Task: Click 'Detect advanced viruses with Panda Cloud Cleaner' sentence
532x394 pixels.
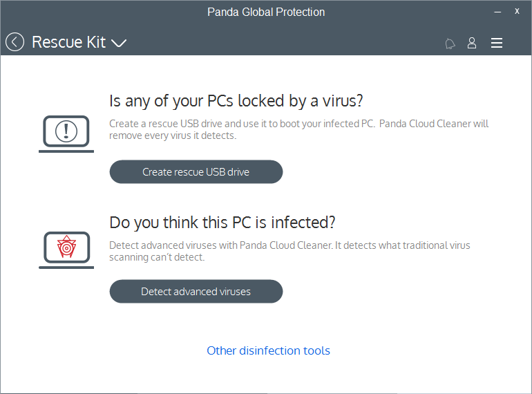Action: [220, 245]
